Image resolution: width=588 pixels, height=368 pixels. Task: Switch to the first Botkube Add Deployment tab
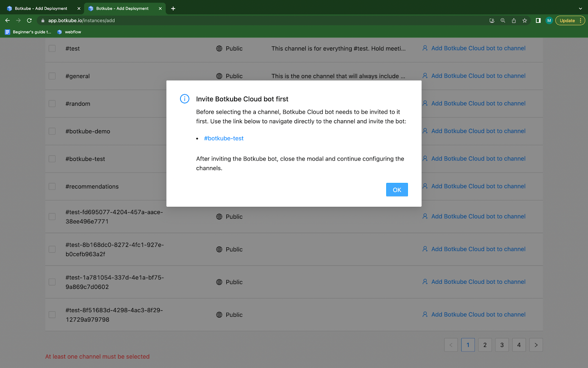click(40, 8)
